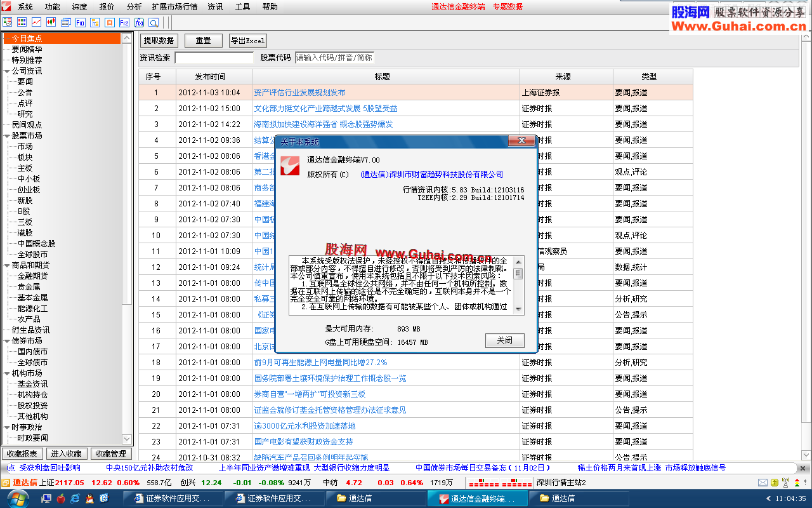Open the 分析 menu
Image resolution: width=812 pixels, height=508 pixels.
[x=134, y=7]
